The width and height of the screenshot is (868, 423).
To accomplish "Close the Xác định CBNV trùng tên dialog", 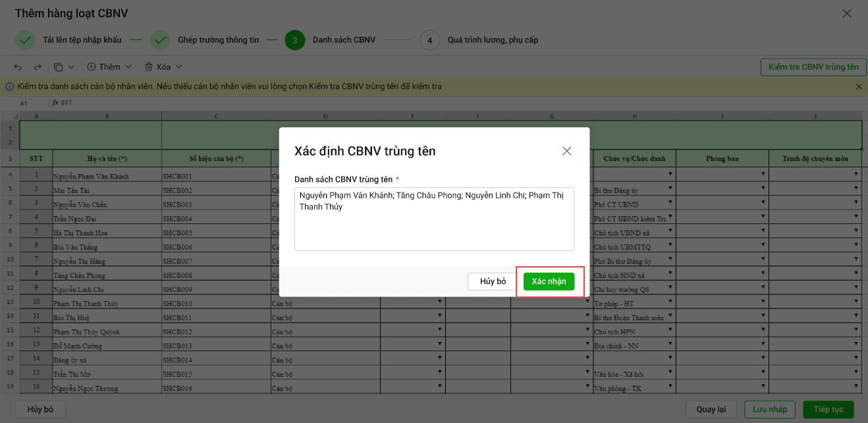I will tap(566, 151).
